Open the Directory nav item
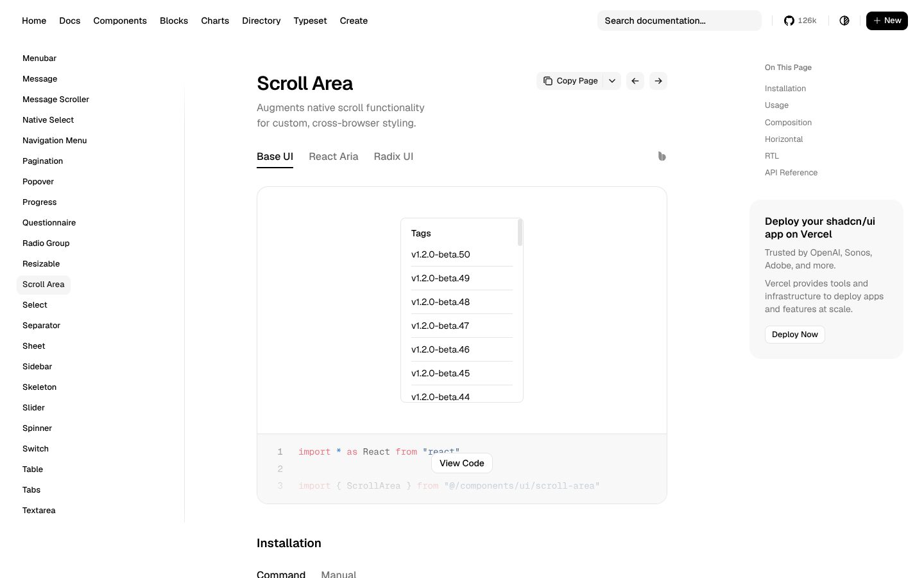The image size is (924, 578). click(x=261, y=21)
